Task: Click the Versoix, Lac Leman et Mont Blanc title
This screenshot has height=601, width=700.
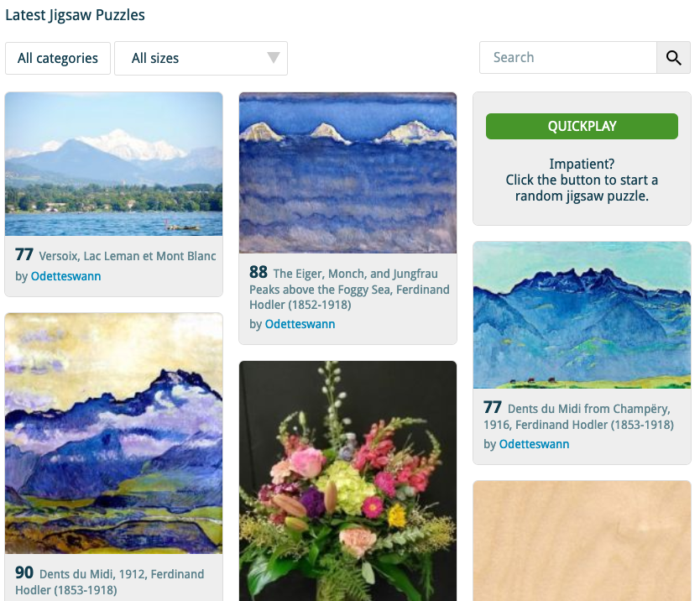Action: tap(128, 256)
